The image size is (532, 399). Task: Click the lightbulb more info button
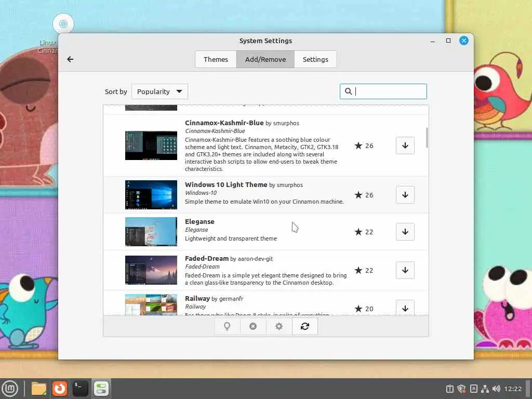227,326
